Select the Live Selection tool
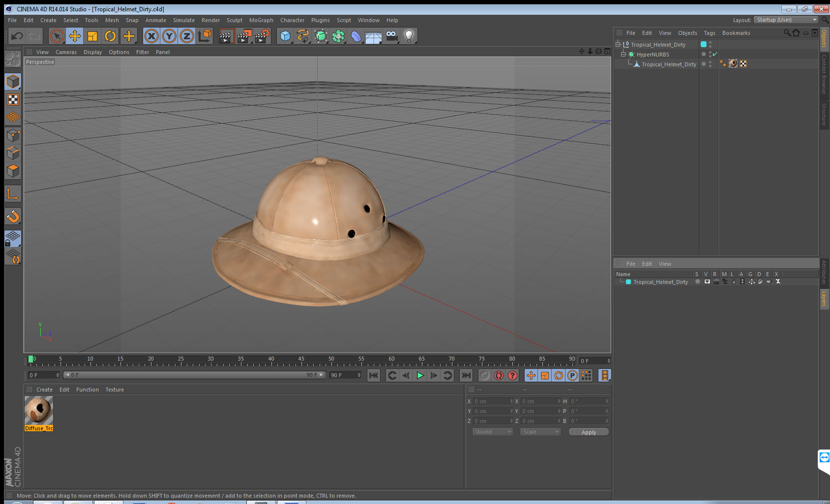This screenshot has width=830, height=504. (57, 36)
